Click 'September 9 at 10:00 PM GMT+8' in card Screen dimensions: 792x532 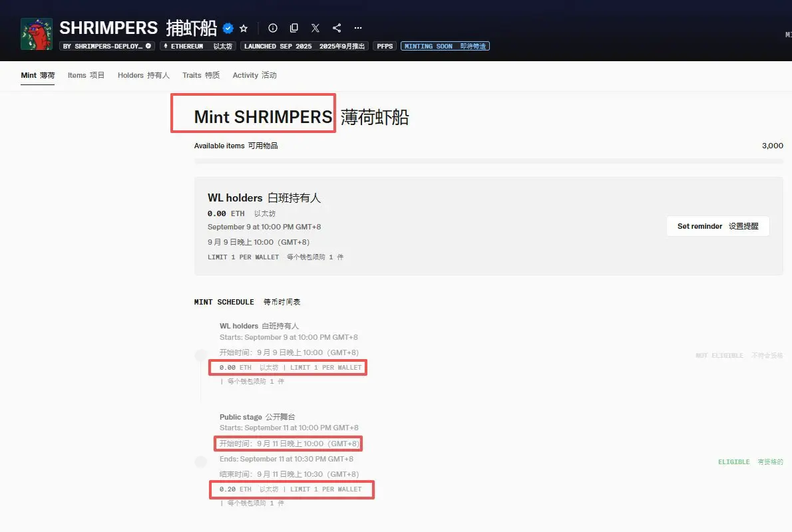(264, 227)
